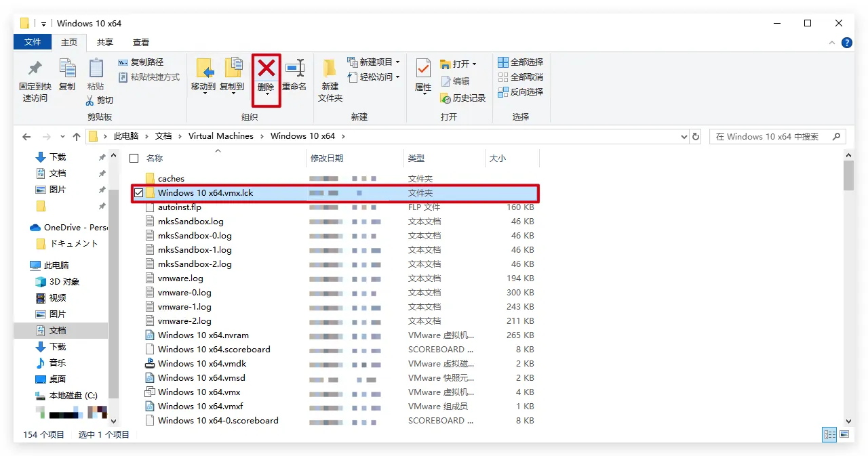Click the Copy icon in the ribbon
868x456 pixels.
click(67, 68)
